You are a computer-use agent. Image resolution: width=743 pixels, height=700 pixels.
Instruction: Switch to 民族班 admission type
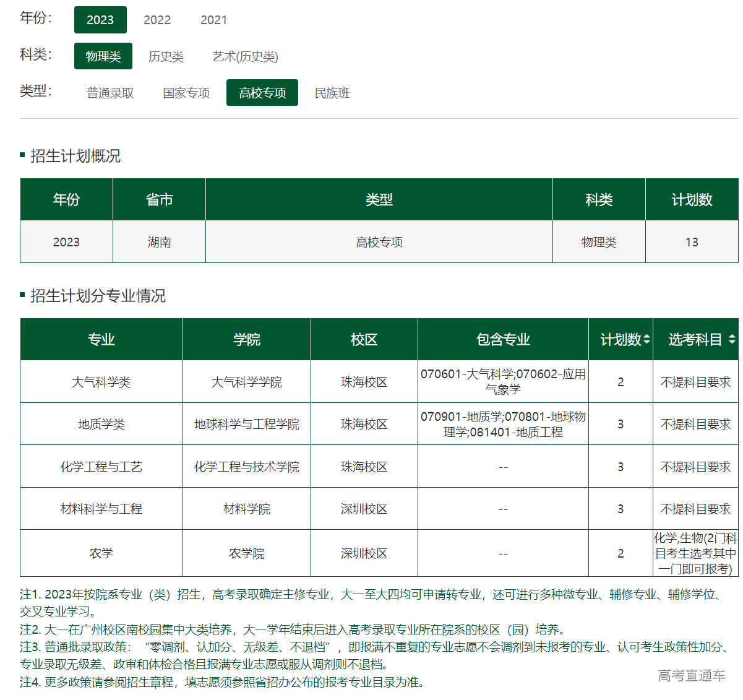click(x=332, y=93)
